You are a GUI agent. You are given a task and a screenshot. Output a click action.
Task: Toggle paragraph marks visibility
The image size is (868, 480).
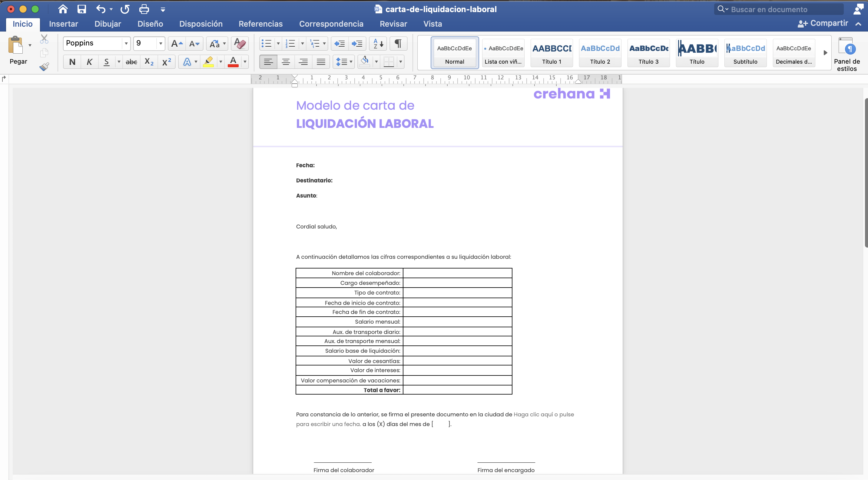tap(398, 43)
